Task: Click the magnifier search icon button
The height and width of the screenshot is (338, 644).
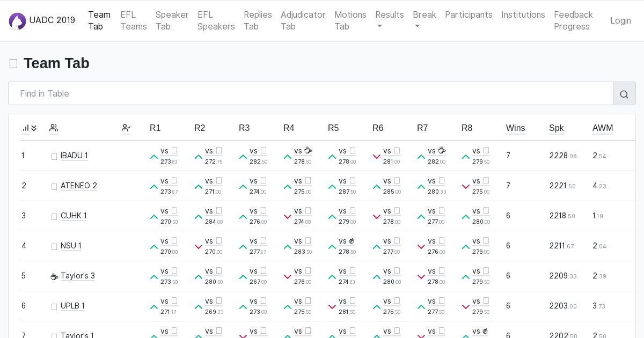Action: [624, 94]
